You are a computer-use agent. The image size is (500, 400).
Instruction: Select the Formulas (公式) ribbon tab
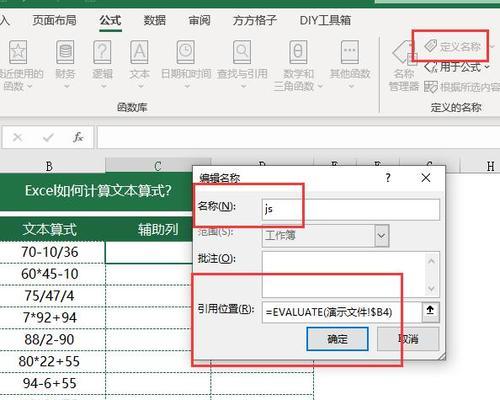pyautogui.click(x=110, y=20)
